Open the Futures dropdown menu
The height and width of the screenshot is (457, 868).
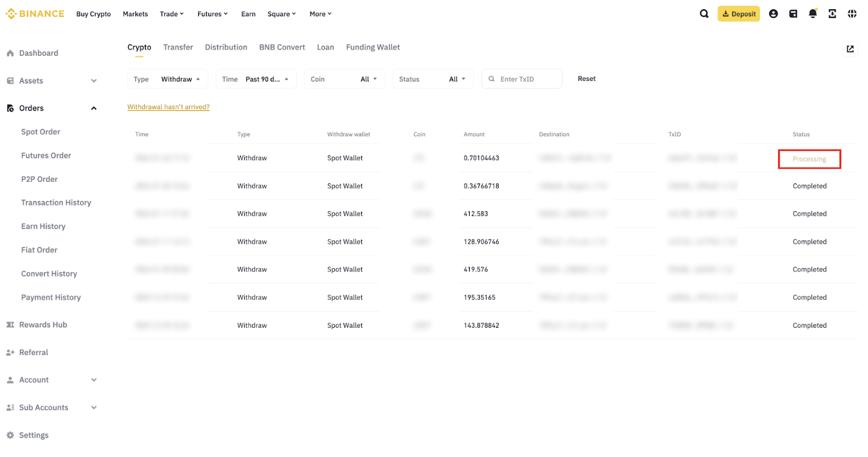(213, 14)
